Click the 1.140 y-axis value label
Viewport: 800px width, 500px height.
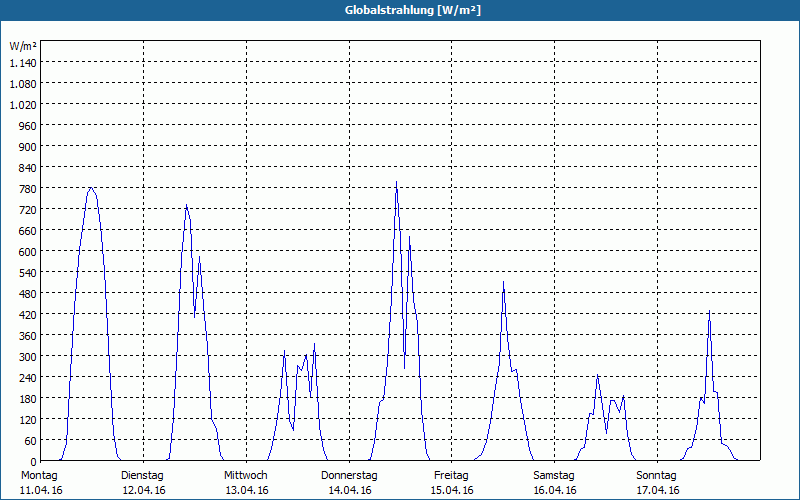(x=23, y=63)
